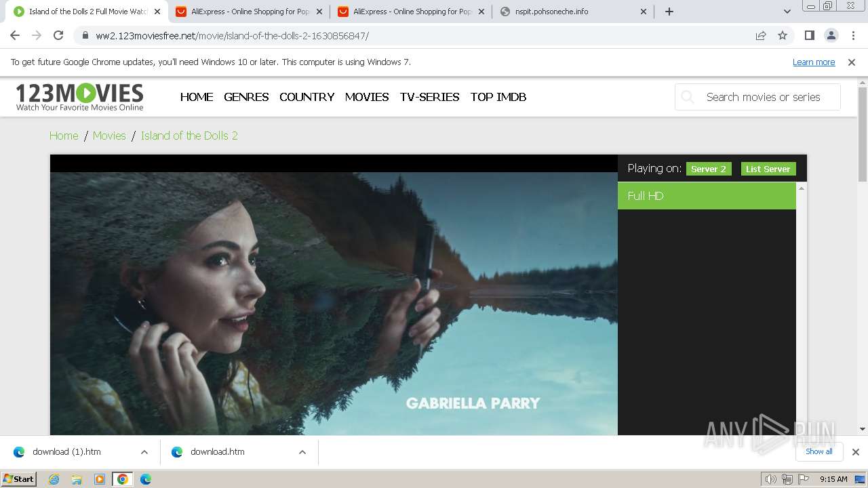Open the HOME menu item
Screen dimensions: 868x488
click(x=197, y=97)
